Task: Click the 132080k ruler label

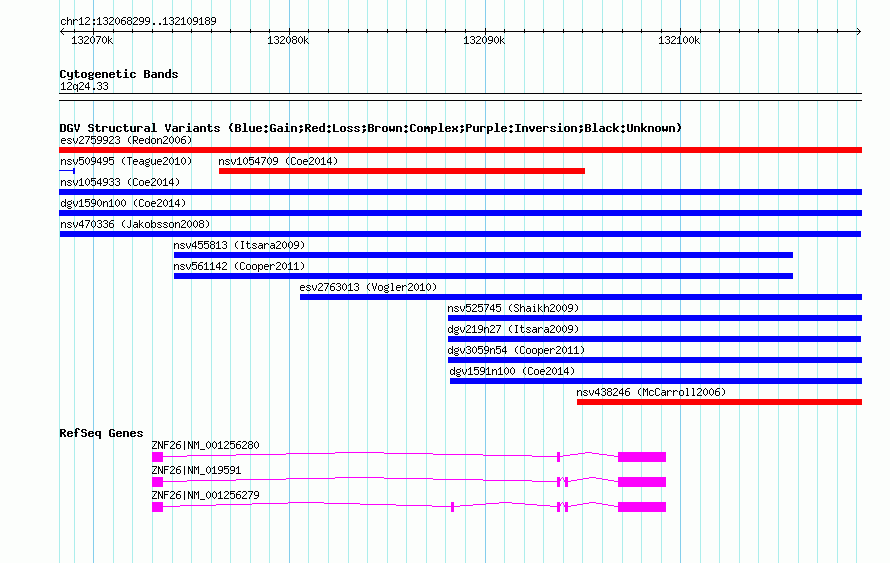Action: (288, 40)
